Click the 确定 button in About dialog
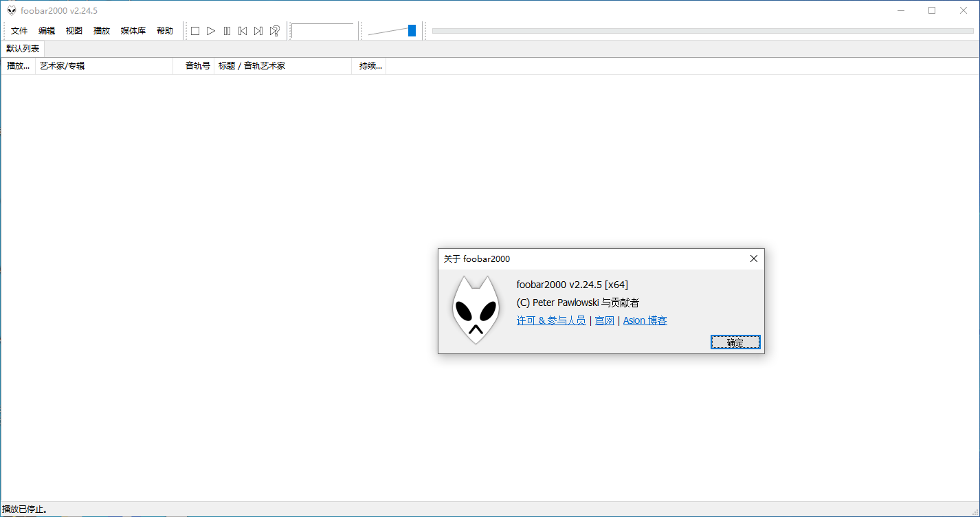980x517 pixels. click(x=735, y=342)
